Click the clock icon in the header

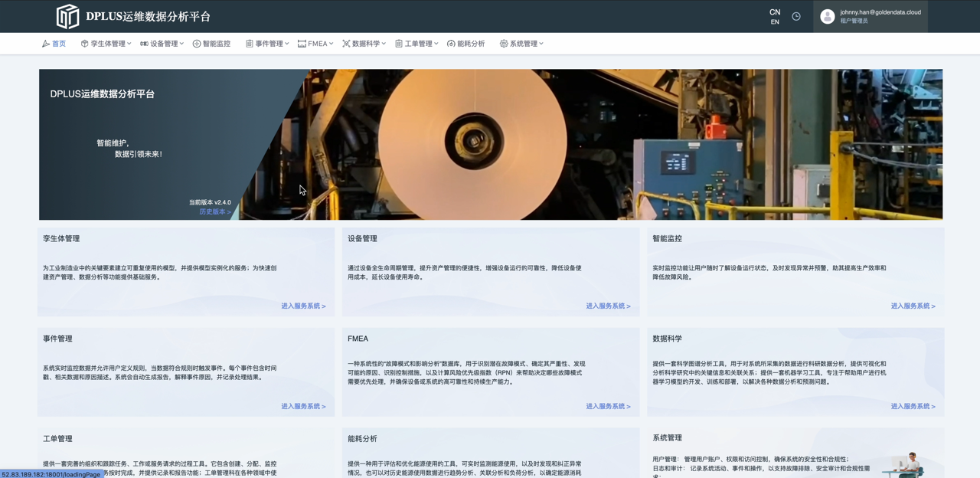pyautogui.click(x=796, y=16)
